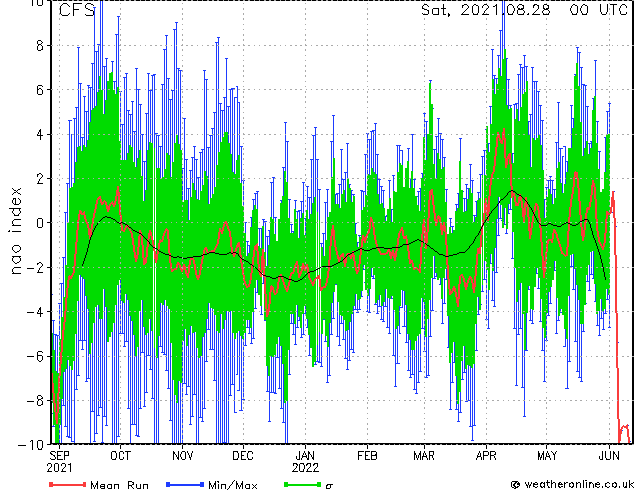Click the '-2' y-axis tick label
634x490 pixels.
click(35, 267)
